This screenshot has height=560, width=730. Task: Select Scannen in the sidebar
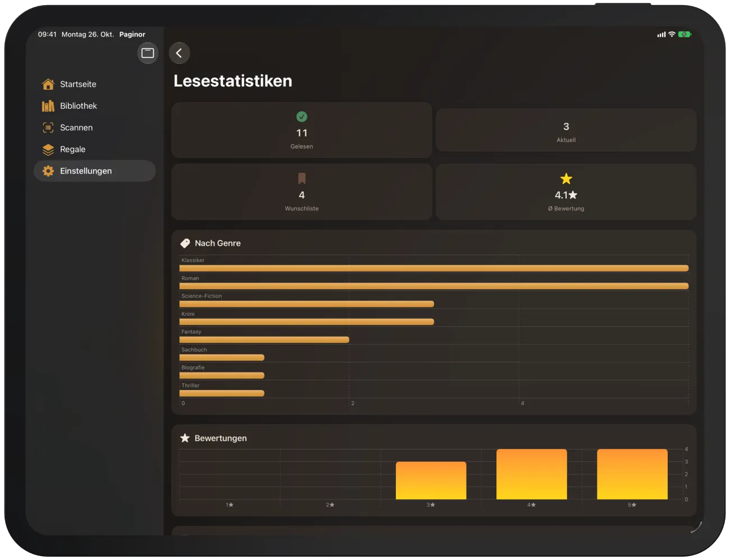(x=94, y=127)
